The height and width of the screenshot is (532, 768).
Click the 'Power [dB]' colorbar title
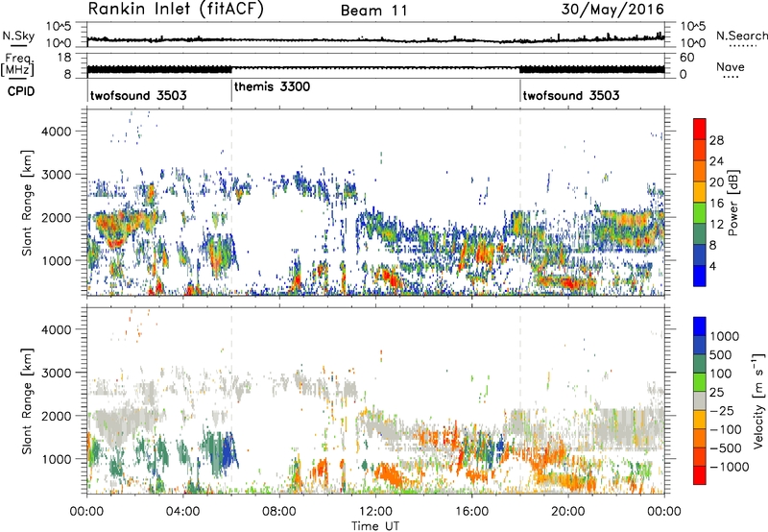point(732,203)
